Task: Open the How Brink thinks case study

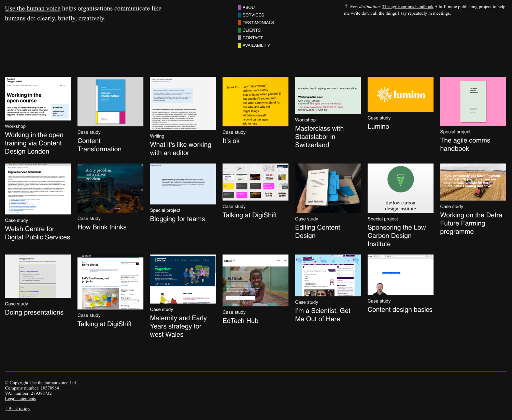Action: (x=102, y=227)
